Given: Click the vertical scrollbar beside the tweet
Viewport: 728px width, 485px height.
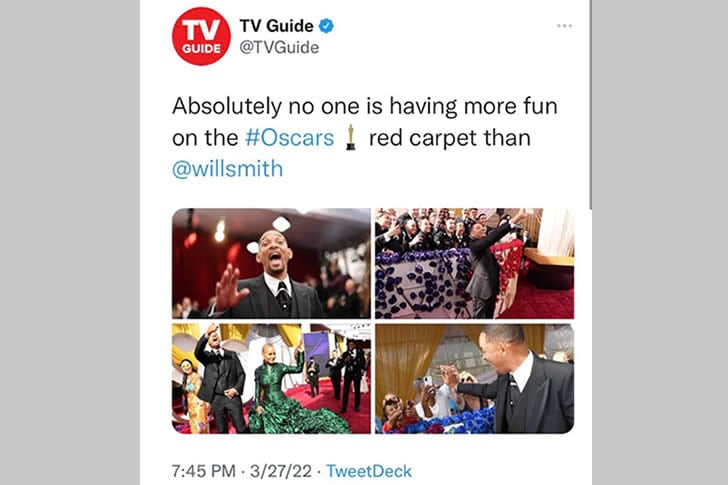Looking at the screenshot, I should [591, 104].
